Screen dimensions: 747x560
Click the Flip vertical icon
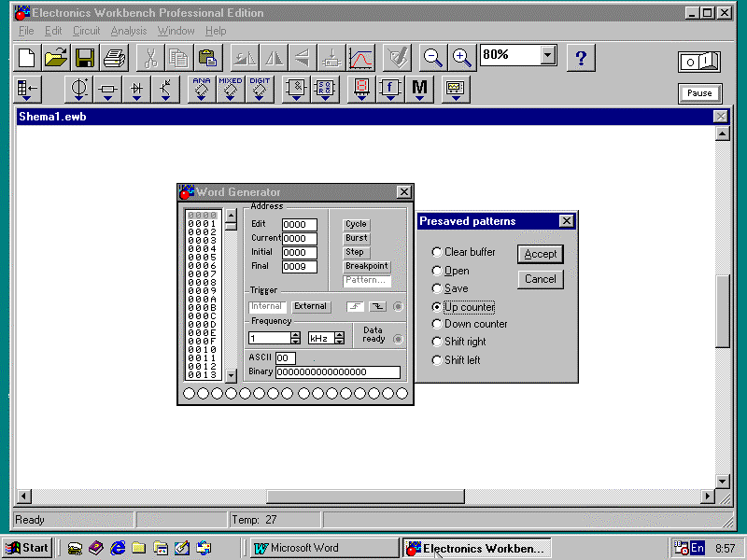coord(303,58)
